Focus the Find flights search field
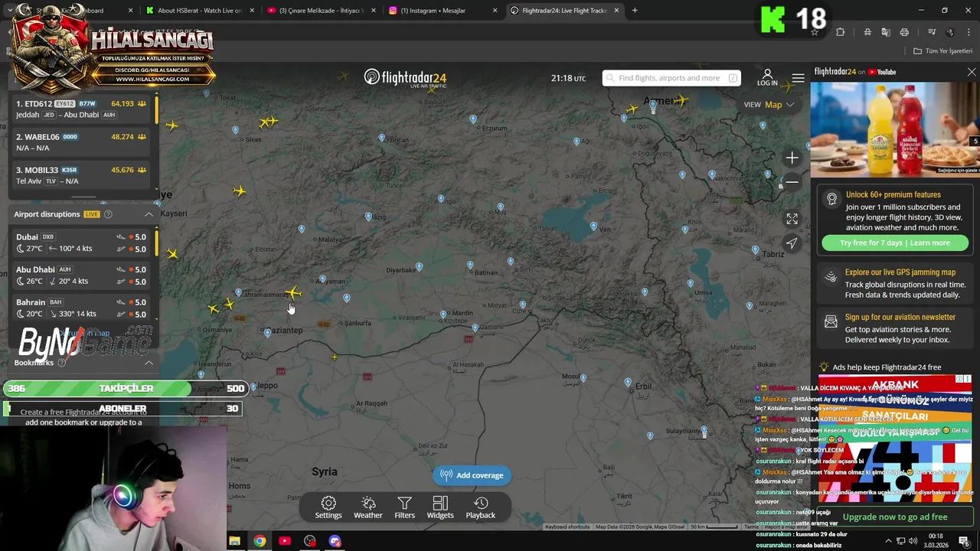The image size is (980, 551). pos(671,78)
